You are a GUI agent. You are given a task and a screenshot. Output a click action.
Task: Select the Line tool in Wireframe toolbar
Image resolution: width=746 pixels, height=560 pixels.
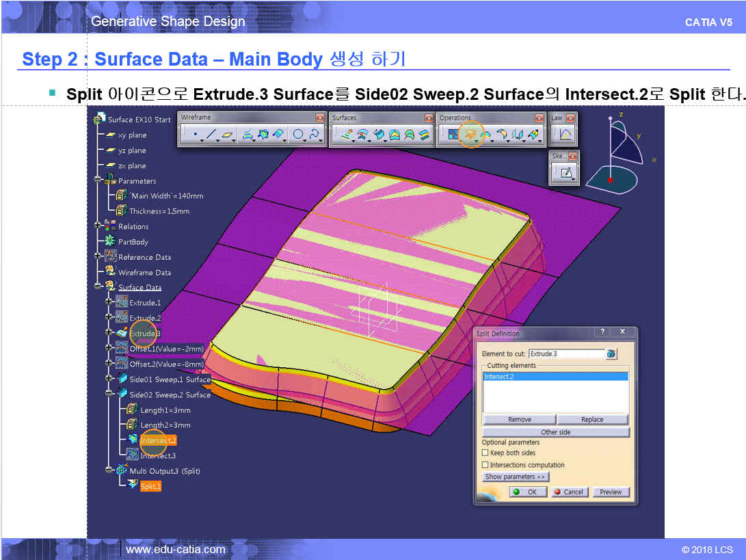pyautogui.click(x=211, y=135)
